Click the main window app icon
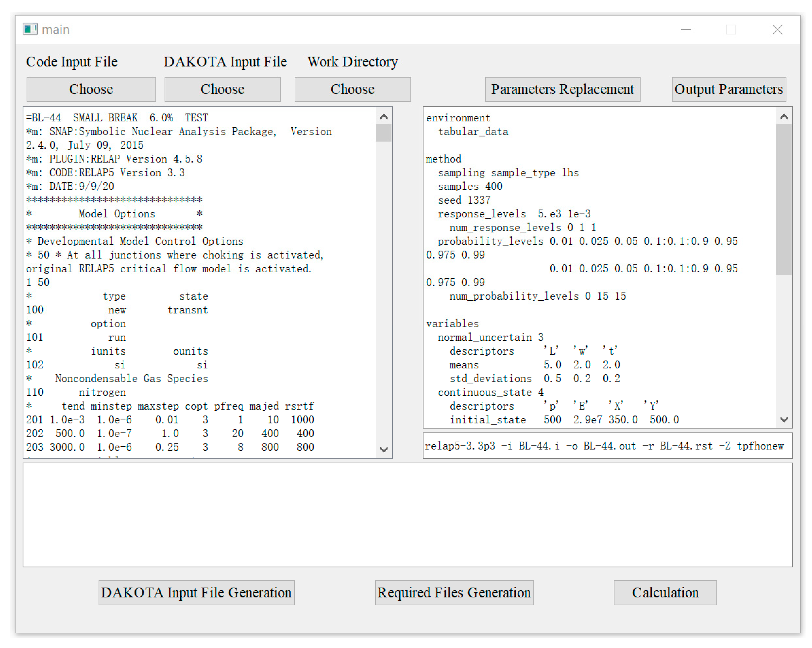 [x=30, y=29]
